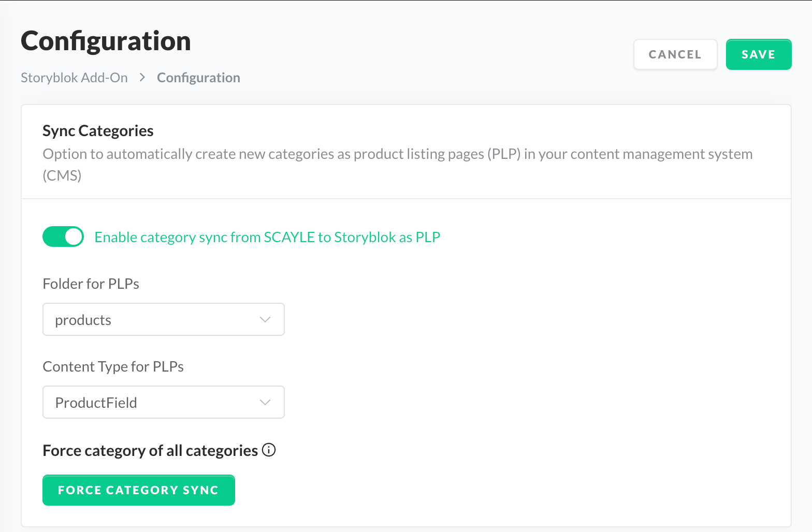Click the 'products' value in folder field
The image size is (812, 532).
[83, 320]
